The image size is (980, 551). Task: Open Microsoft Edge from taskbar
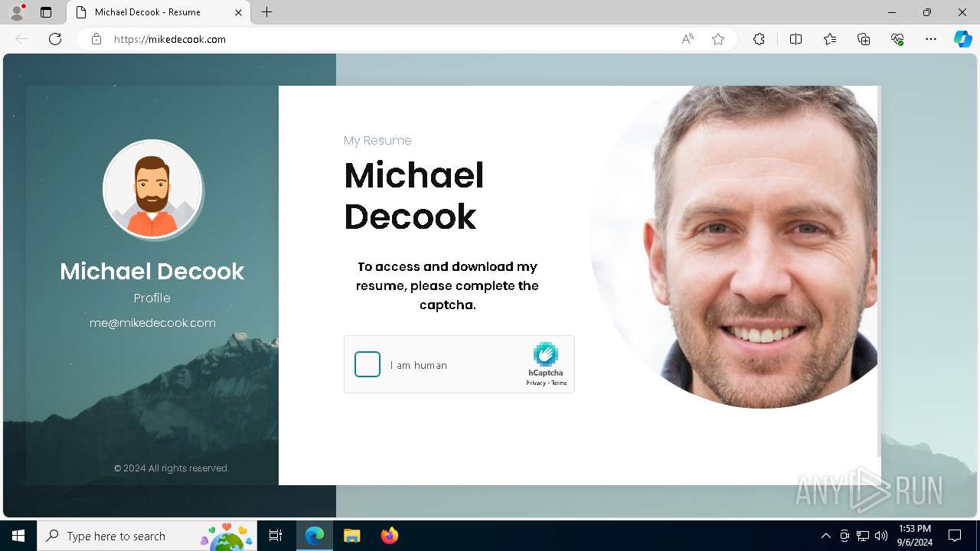coord(315,536)
